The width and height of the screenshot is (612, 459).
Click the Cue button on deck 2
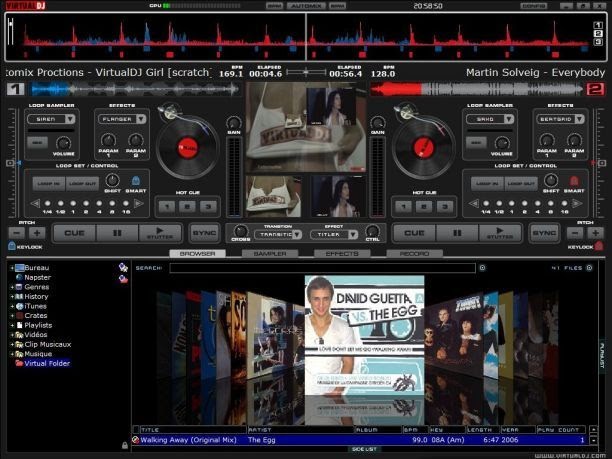click(x=414, y=233)
